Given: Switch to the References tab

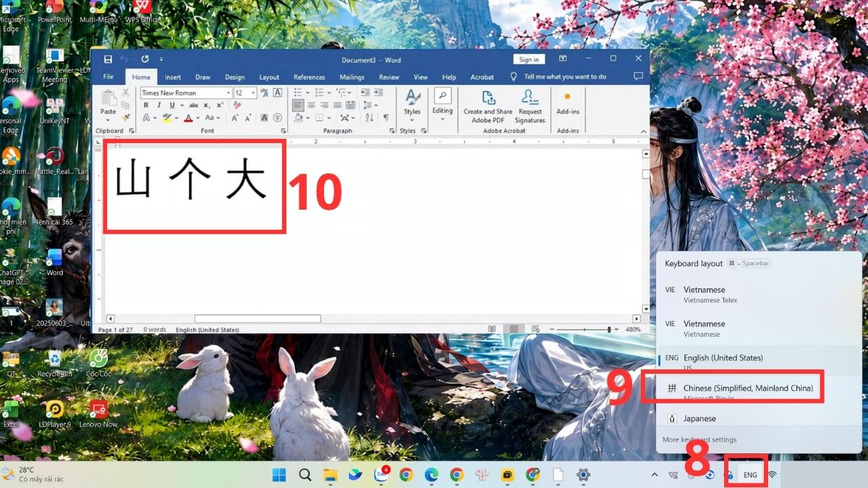Looking at the screenshot, I should pos(309,77).
